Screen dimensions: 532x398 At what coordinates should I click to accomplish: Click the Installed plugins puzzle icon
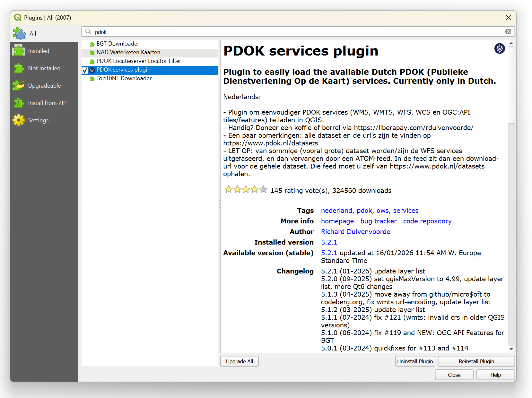(19, 51)
